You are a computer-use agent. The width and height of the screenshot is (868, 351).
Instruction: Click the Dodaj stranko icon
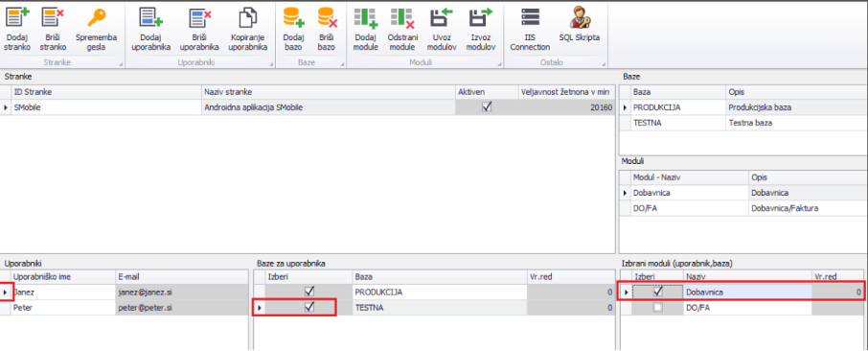(16, 18)
